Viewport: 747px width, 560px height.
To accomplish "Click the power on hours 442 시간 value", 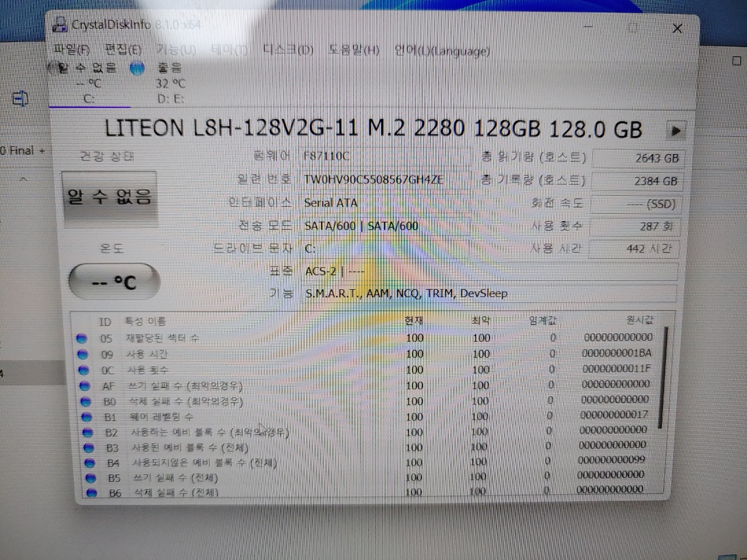I will coord(633,249).
